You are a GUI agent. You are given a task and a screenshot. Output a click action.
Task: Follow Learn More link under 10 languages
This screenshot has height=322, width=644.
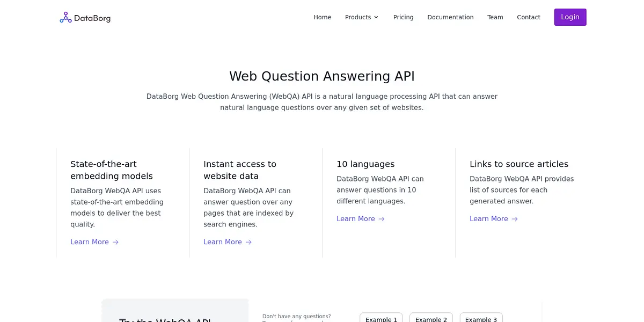[356, 219]
